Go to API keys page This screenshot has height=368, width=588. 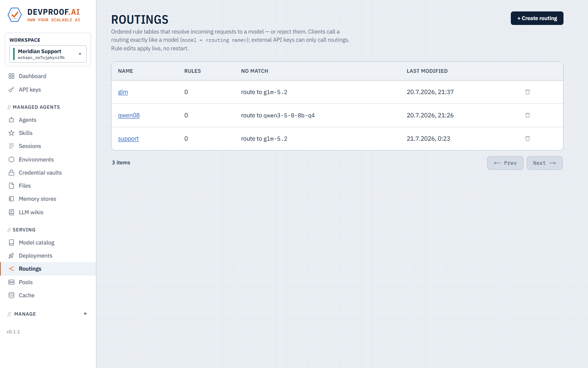[x=48, y=90]
